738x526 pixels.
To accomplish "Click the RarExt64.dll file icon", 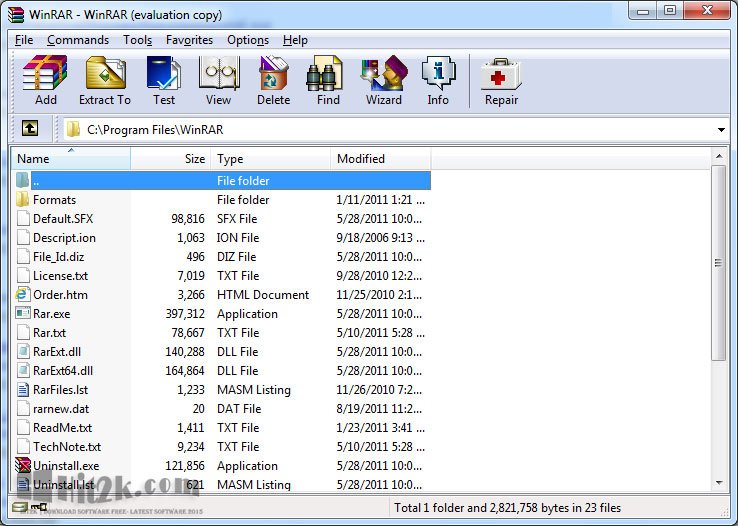I will click(x=23, y=370).
